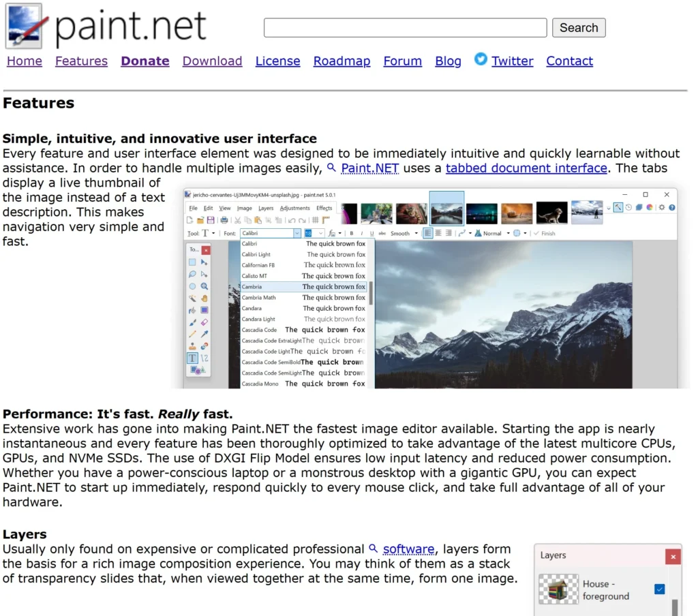Toggle Underline text formatting
The height and width of the screenshot is (616, 698).
pyautogui.click(x=371, y=233)
